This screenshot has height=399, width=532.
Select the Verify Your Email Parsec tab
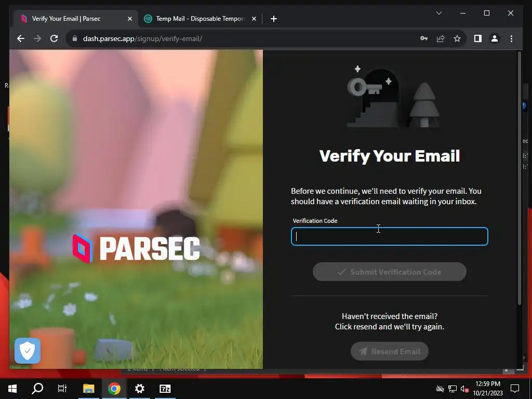click(75, 19)
